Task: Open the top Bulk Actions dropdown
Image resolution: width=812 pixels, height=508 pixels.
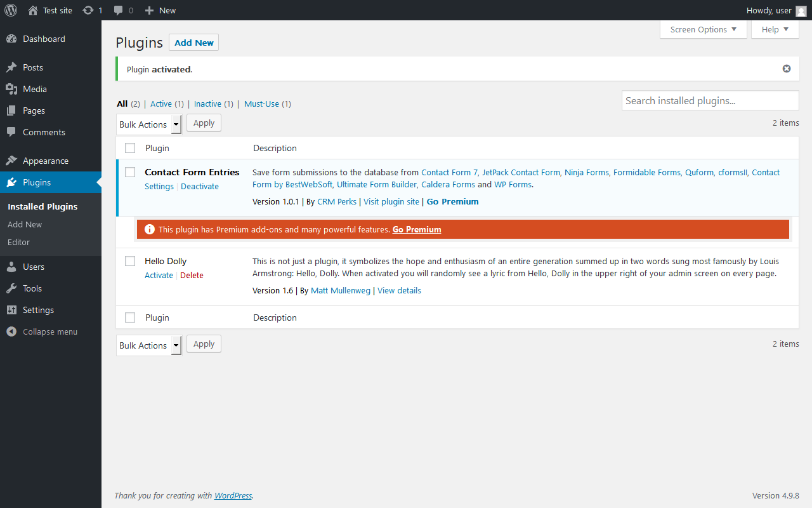Action: (x=149, y=124)
